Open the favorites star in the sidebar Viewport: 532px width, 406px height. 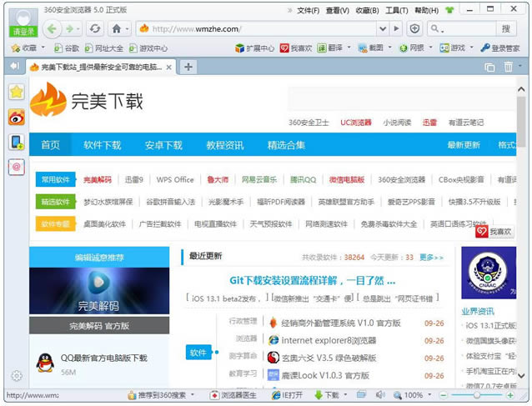click(16, 93)
